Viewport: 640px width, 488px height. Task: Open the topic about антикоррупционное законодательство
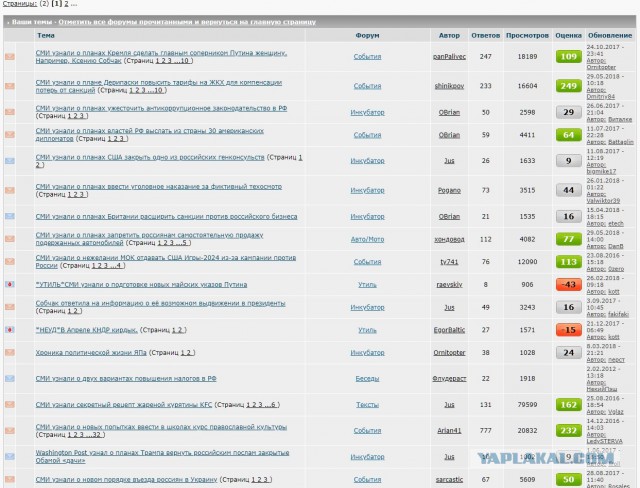pos(161,108)
